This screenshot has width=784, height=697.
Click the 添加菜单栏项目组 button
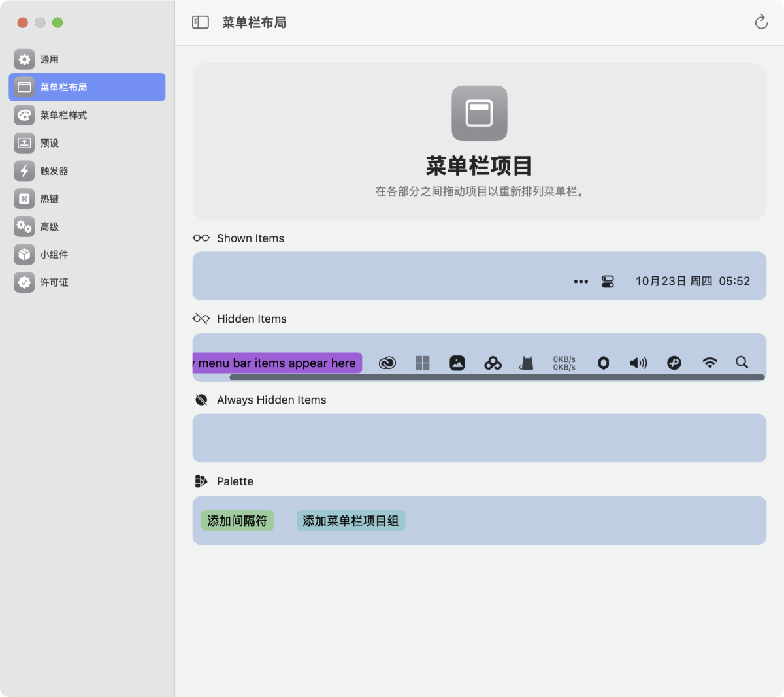pyautogui.click(x=351, y=521)
